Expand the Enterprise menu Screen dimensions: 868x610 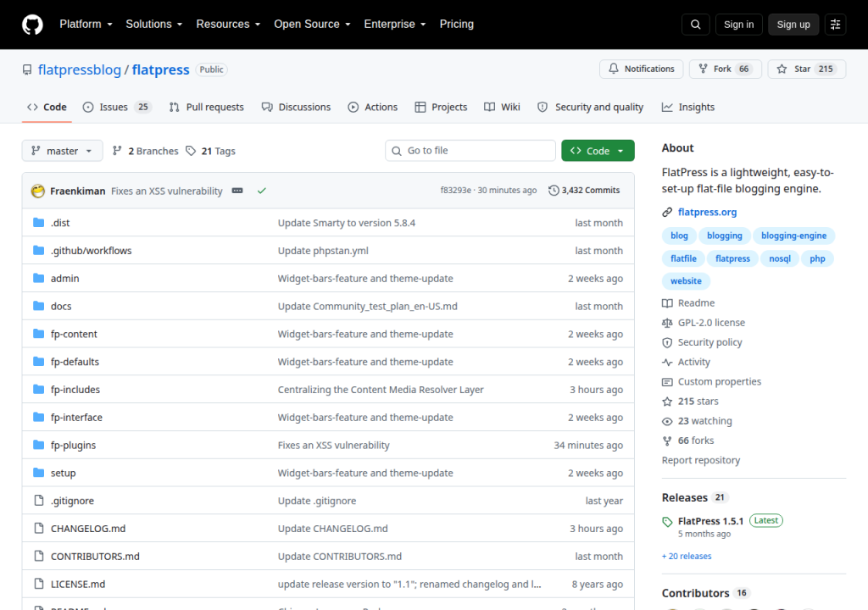395,25
